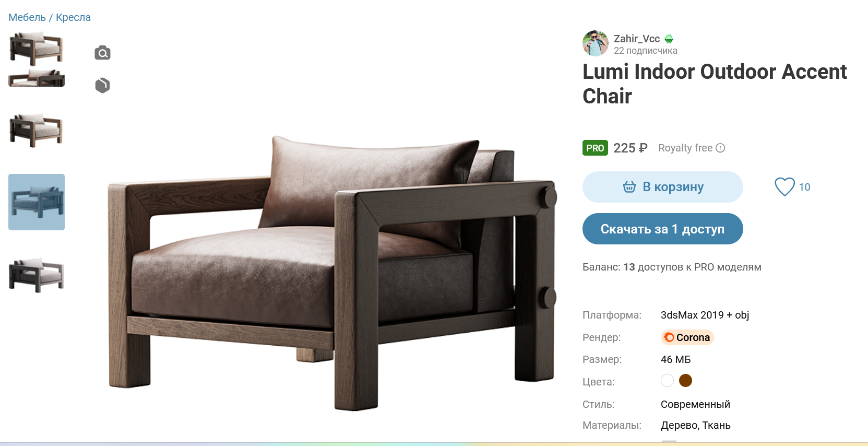Go to the Мебель breadcrumb category
868x446 pixels.
(x=27, y=17)
